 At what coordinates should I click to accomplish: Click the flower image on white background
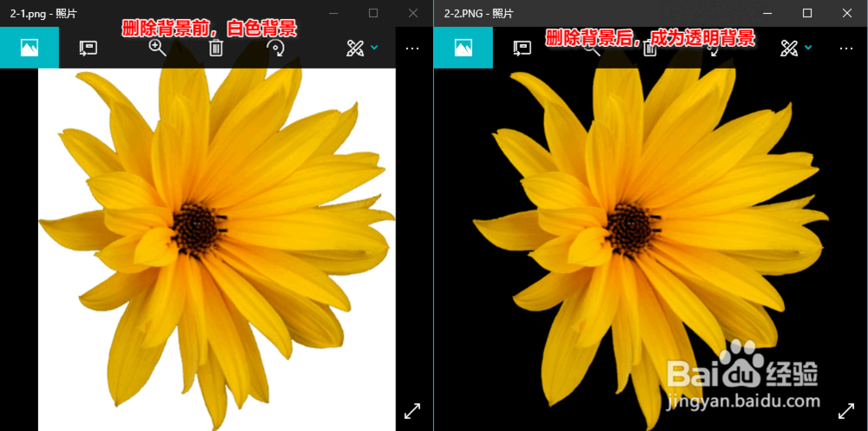click(x=216, y=249)
